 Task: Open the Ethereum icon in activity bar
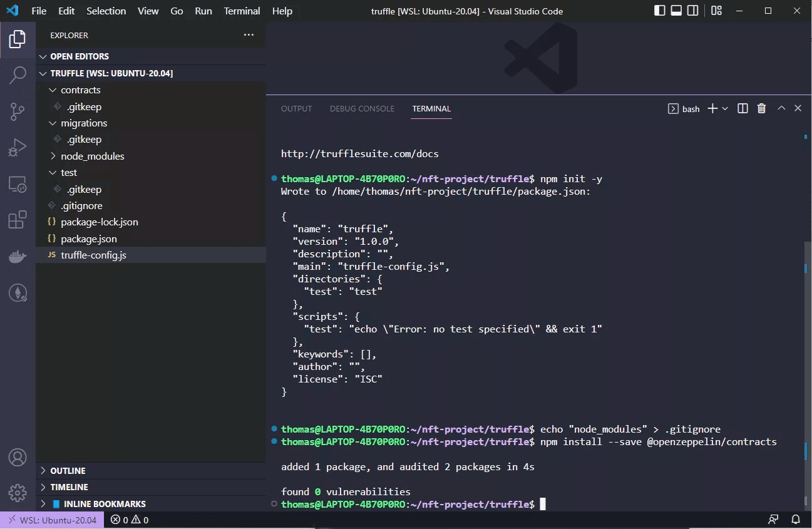coord(18,292)
